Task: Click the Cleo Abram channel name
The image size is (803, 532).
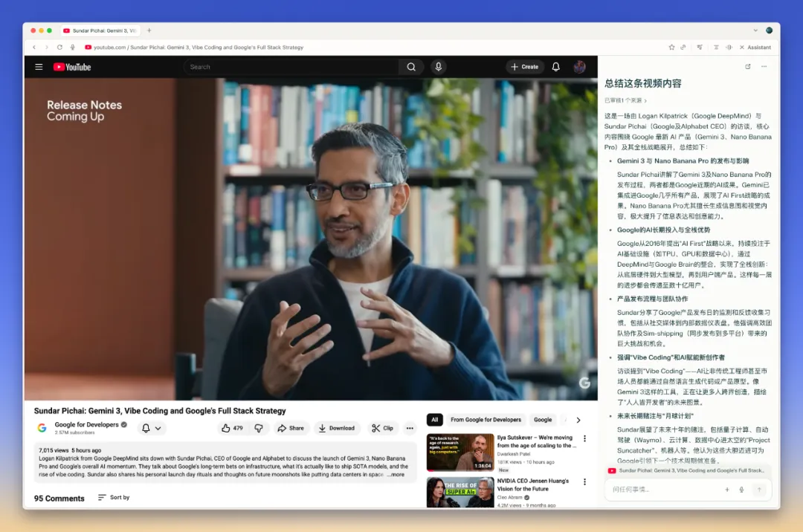Action: [509, 497]
